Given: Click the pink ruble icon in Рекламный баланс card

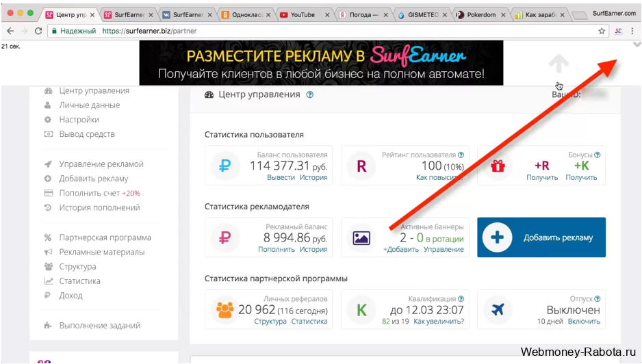Looking at the screenshot, I should click(x=224, y=237).
